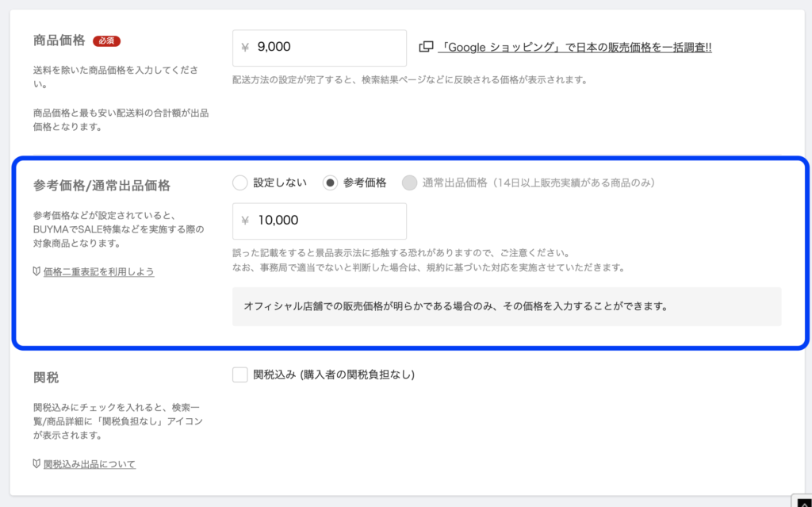Viewport: 812px width, 507px height.
Task: Select the 参考価格 radio button
Action: click(331, 182)
